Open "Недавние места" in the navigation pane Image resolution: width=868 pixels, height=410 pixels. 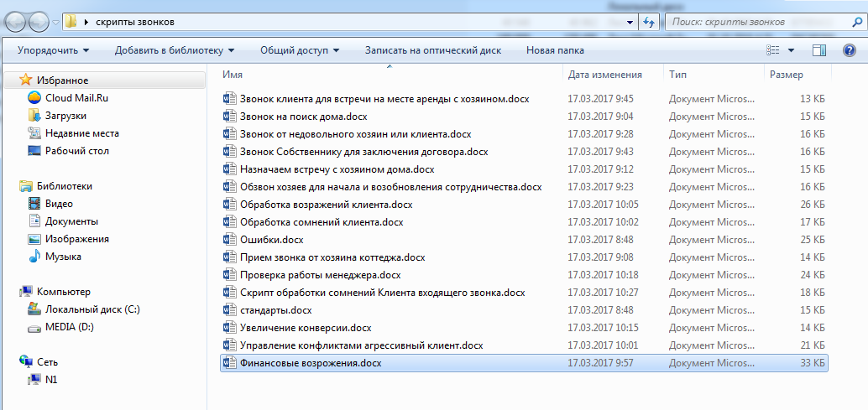[82, 133]
